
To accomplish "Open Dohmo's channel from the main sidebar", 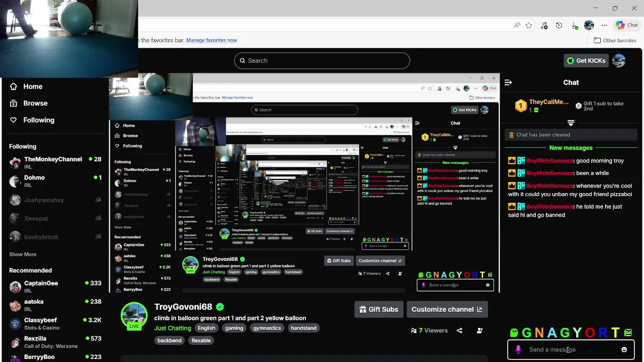I will pos(55,181).
